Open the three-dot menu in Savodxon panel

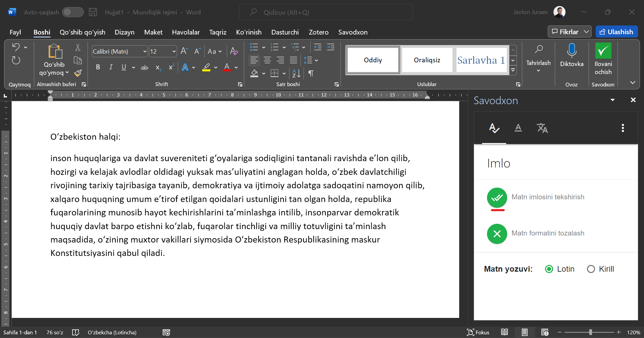[623, 128]
